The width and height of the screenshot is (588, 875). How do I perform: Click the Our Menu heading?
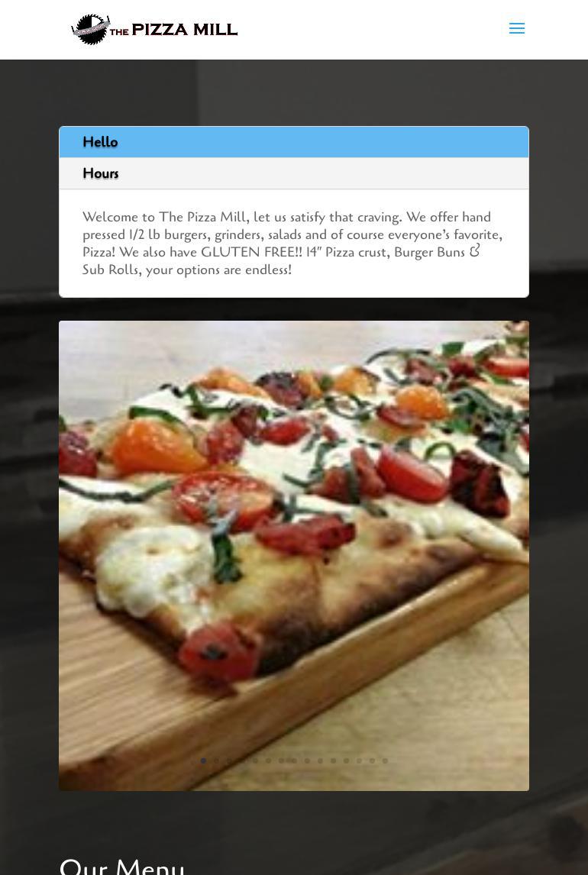(121, 866)
